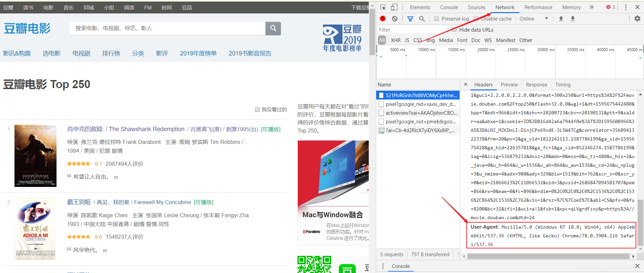Filter requests by WS
Viewport: 644px width, 273px height.
click(488, 40)
